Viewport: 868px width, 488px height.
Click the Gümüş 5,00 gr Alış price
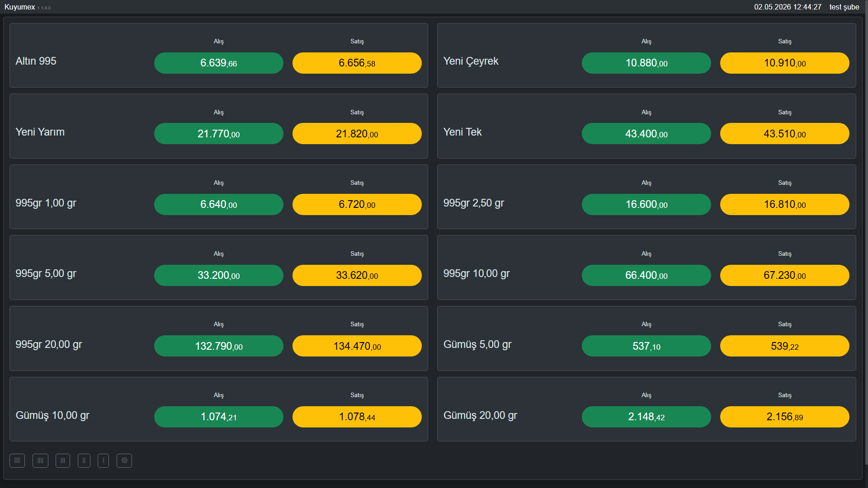click(x=646, y=346)
